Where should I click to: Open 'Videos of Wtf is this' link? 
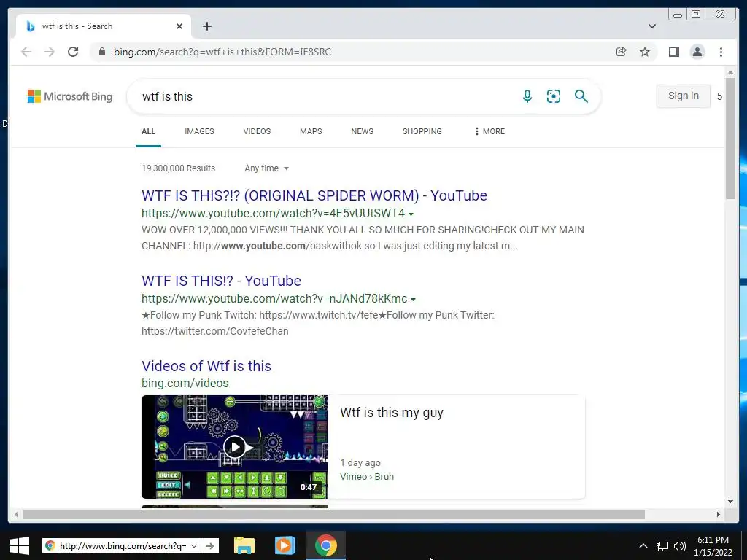point(206,366)
